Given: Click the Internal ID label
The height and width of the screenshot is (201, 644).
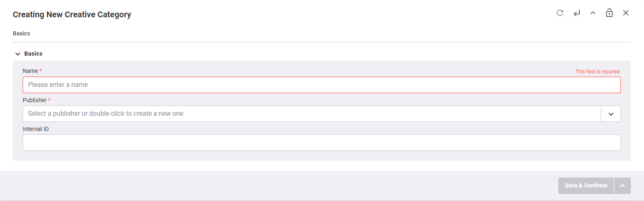Looking at the screenshot, I should pyautogui.click(x=36, y=129).
